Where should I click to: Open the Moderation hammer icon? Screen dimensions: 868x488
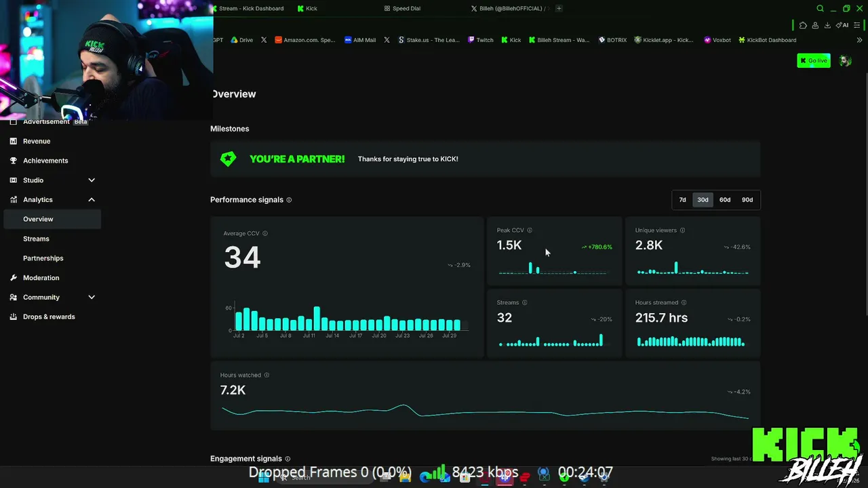tap(14, 278)
